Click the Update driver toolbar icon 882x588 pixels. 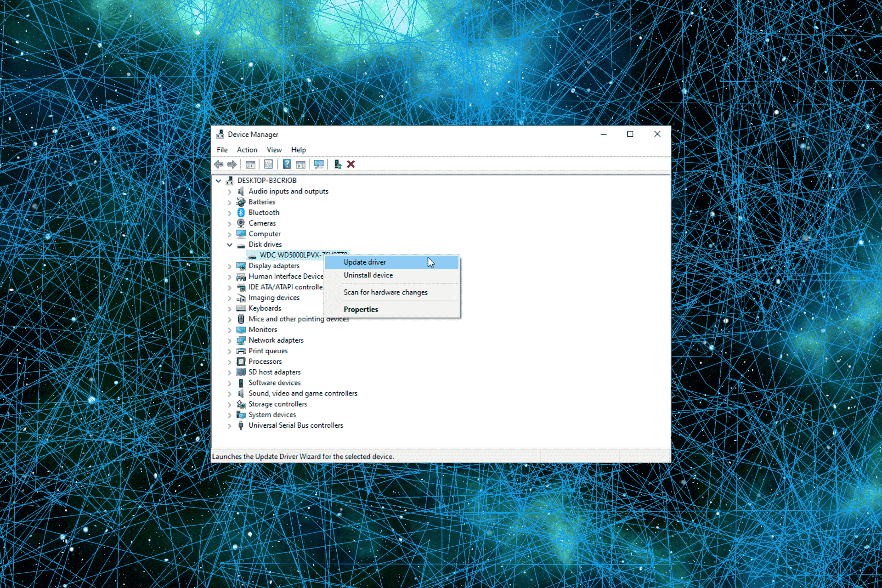pos(338,164)
